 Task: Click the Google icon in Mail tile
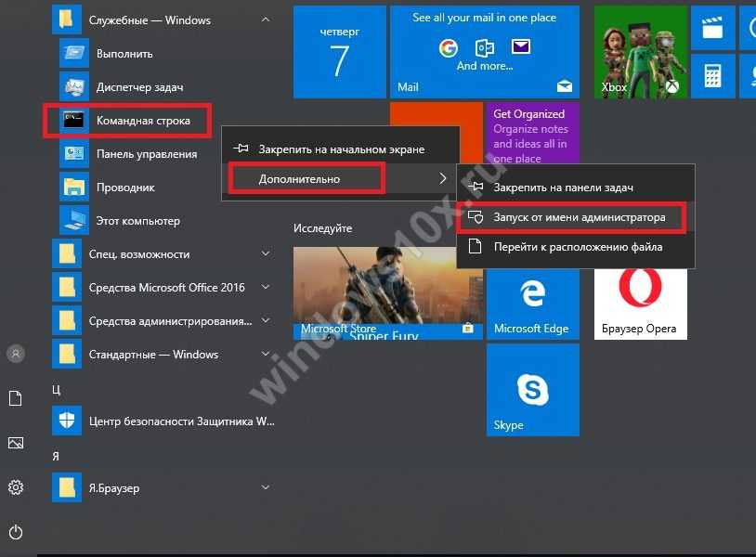(x=449, y=47)
